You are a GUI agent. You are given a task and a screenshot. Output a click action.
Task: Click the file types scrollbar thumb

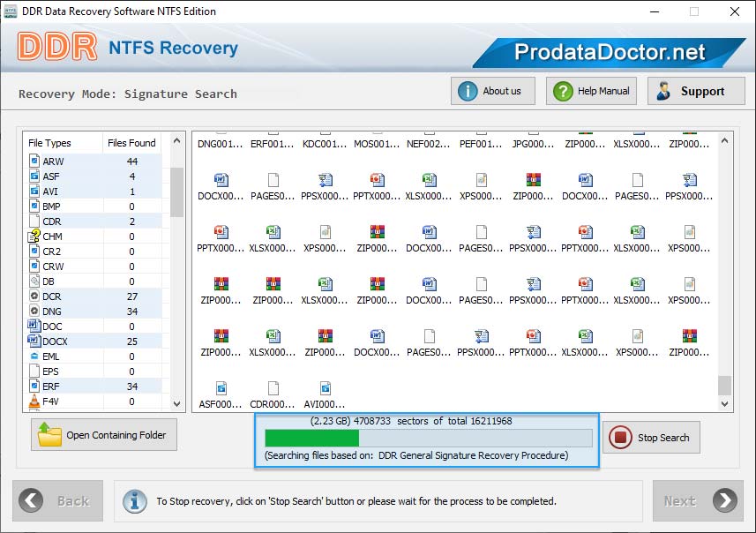177,192
